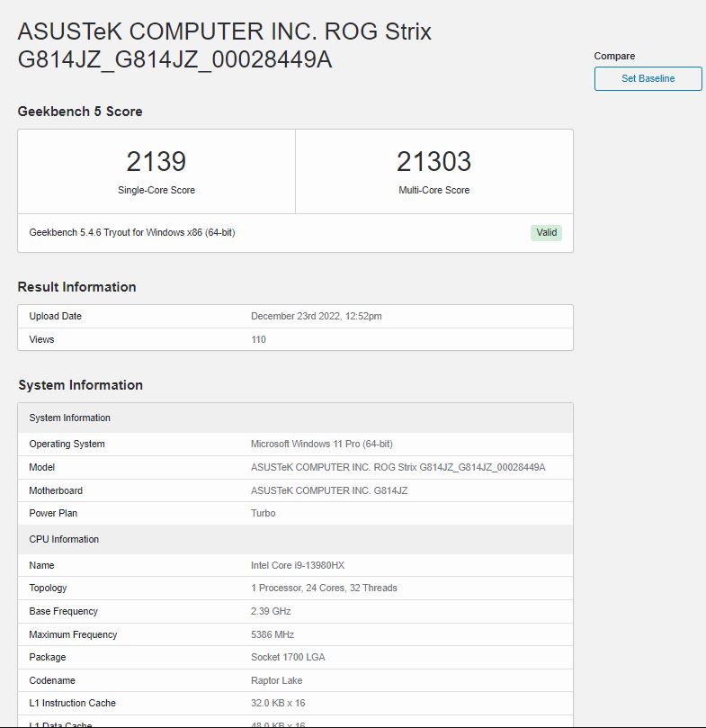706x728 pixels.
Task: Click the Set Baseline button
Action: tap(648, 78)
